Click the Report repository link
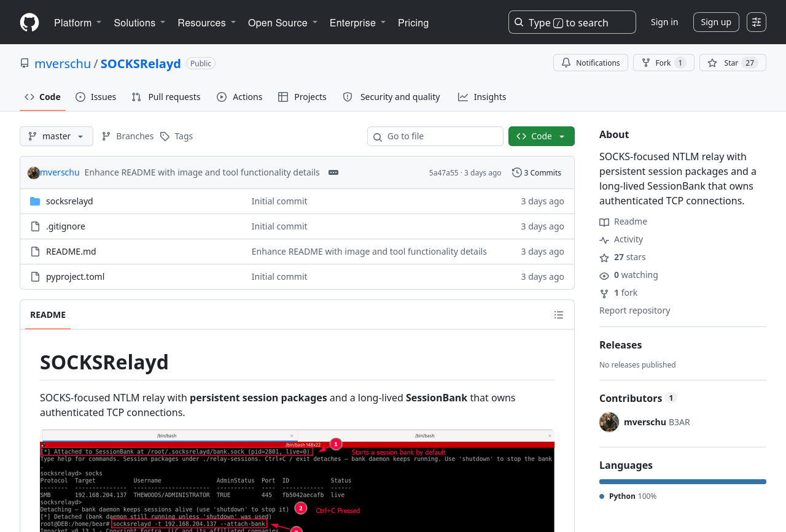The image size is (786, 532). 635,310
